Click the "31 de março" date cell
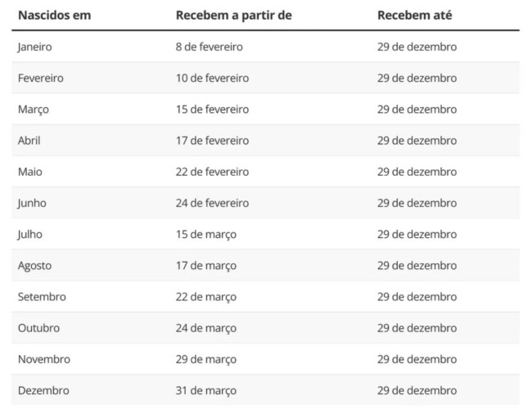Viewport: 532px width, 409px height. (x=205, y=390)
